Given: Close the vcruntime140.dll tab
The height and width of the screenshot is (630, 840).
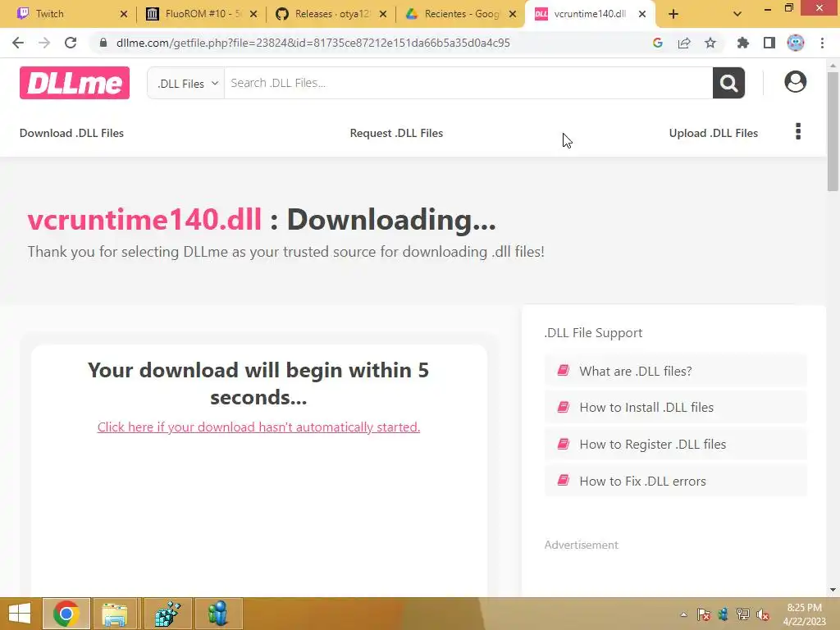Looking at the screenshot, I should (642, 14).
